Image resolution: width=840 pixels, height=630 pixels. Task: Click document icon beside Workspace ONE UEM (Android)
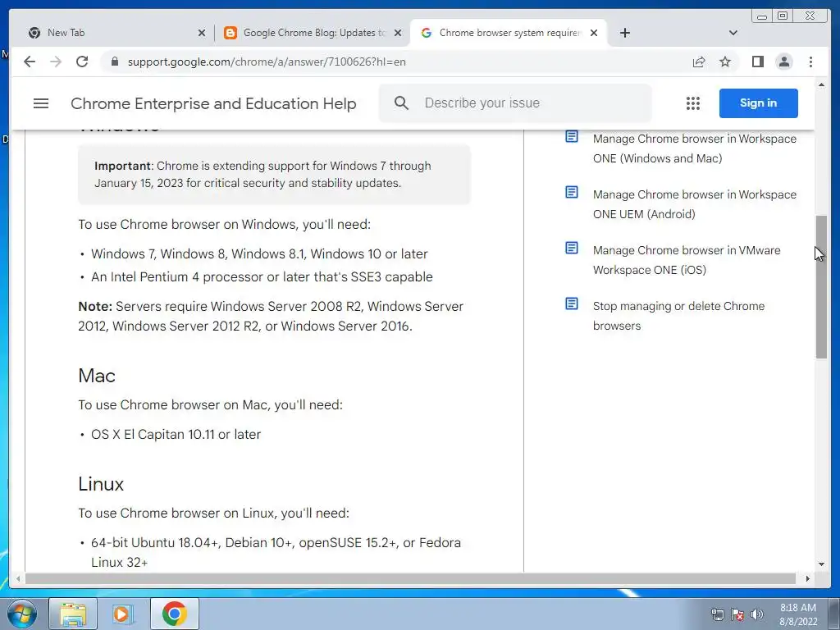572,192
